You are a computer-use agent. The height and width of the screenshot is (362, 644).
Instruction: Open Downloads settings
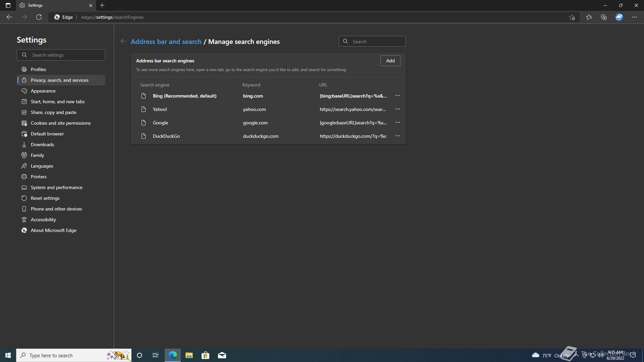click(x=61, y=144)
